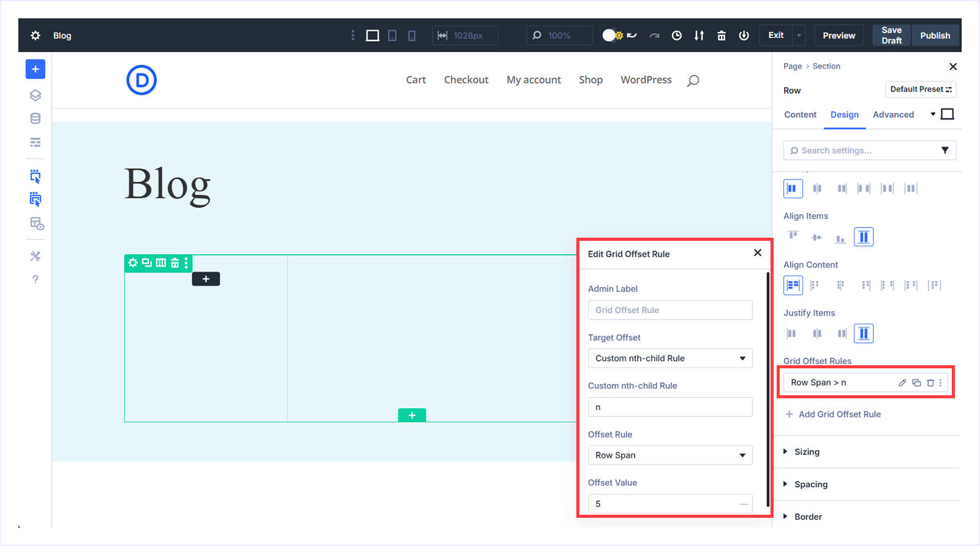
Task: Duplicate the row from green row toolbar
Action: [x=147, y=263]
